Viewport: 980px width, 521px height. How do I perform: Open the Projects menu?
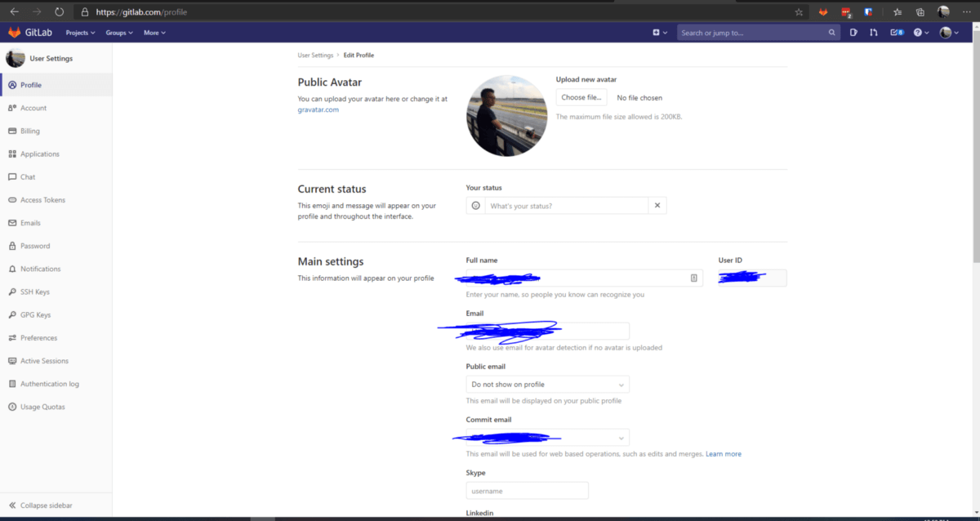pos(79,32)
